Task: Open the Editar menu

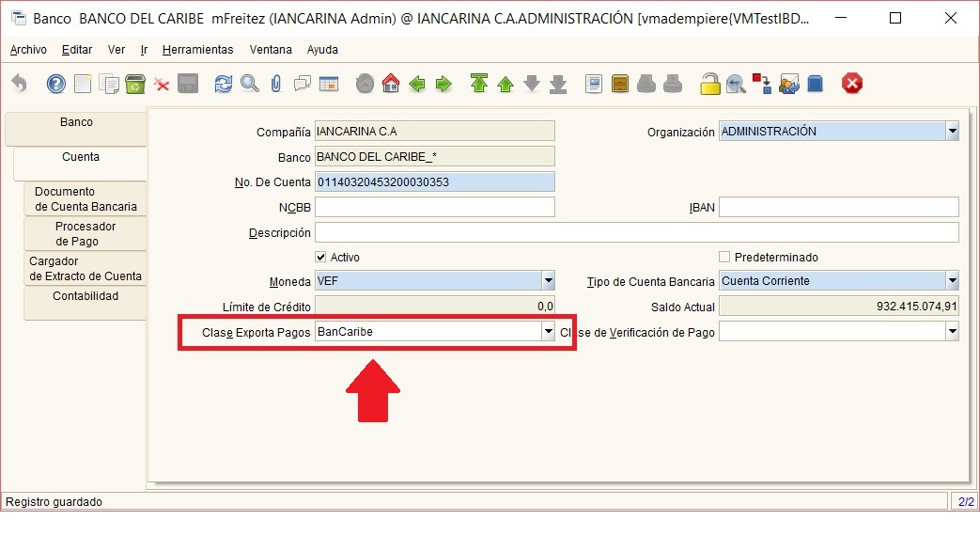Action: (x=77, y=50)
